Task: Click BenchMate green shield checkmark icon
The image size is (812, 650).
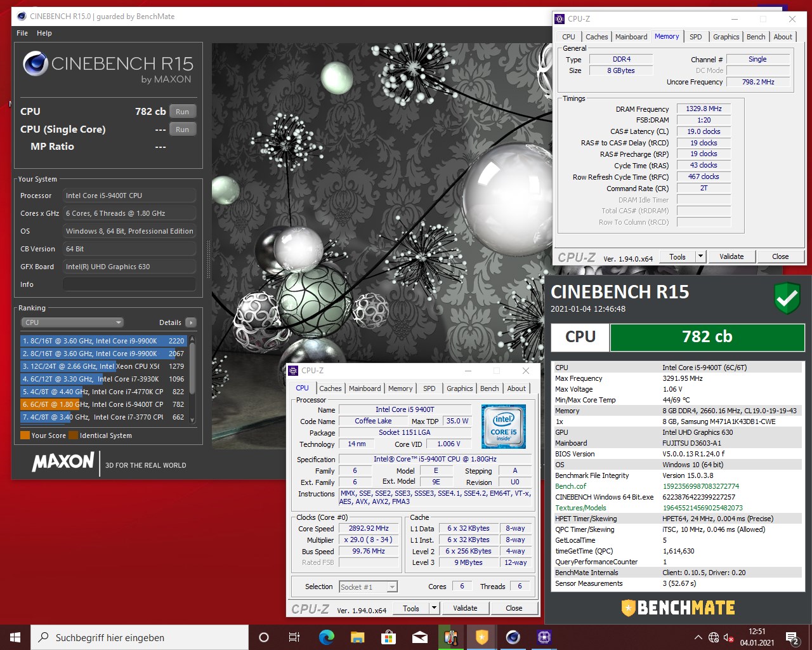Action: [x=787, y=298]
